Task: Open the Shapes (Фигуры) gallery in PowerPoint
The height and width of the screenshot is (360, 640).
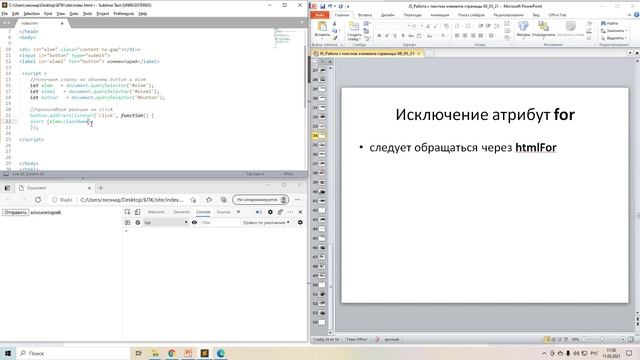Action: (523, 27)
